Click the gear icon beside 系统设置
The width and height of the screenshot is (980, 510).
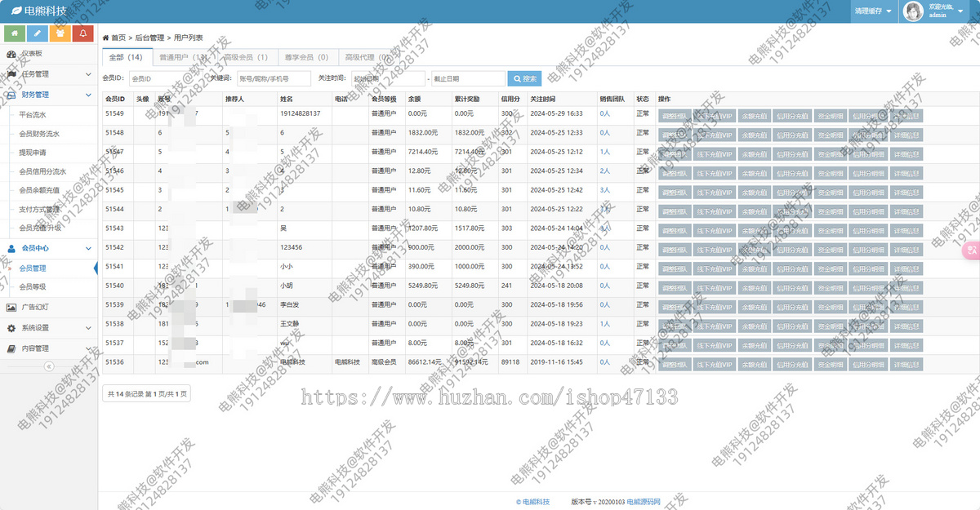(x=11, y=328)
